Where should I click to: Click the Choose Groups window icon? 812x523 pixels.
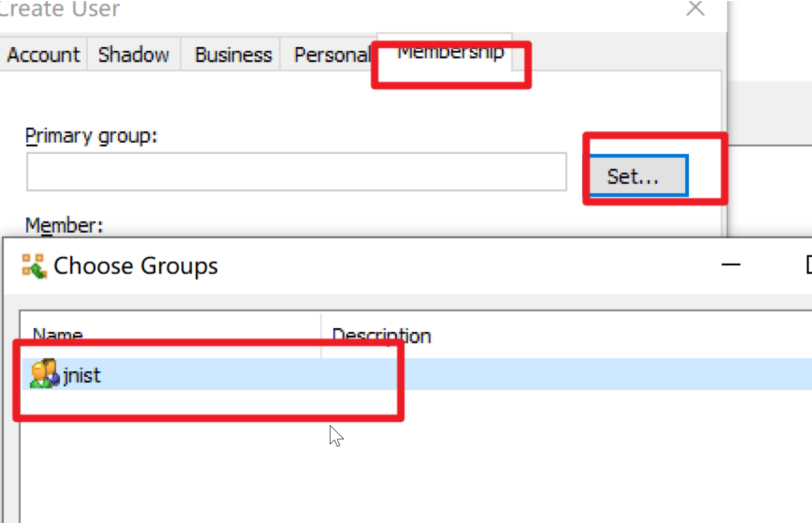(x=34, y=266)
